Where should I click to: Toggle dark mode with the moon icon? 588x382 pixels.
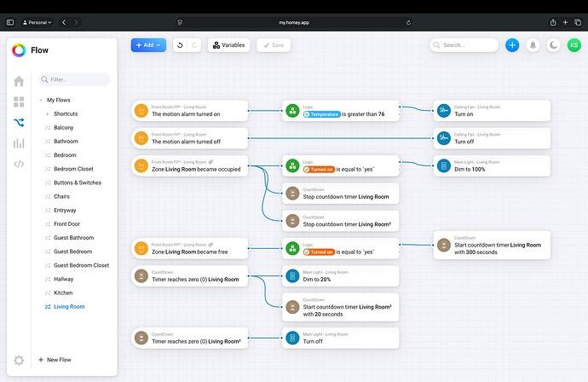(x=554, y=45)
